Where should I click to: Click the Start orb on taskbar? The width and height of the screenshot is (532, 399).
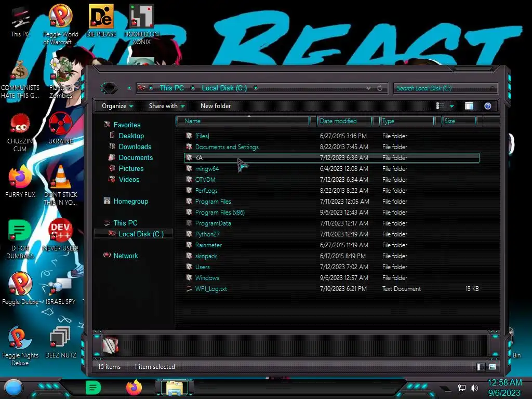[13, 388]
